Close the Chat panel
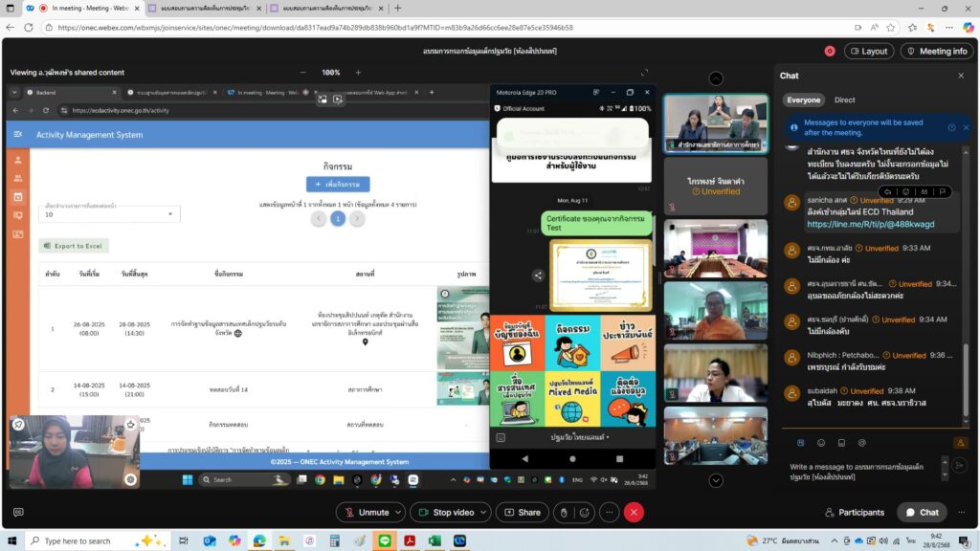Screen dimensions: 980x551 click(961, 76)
